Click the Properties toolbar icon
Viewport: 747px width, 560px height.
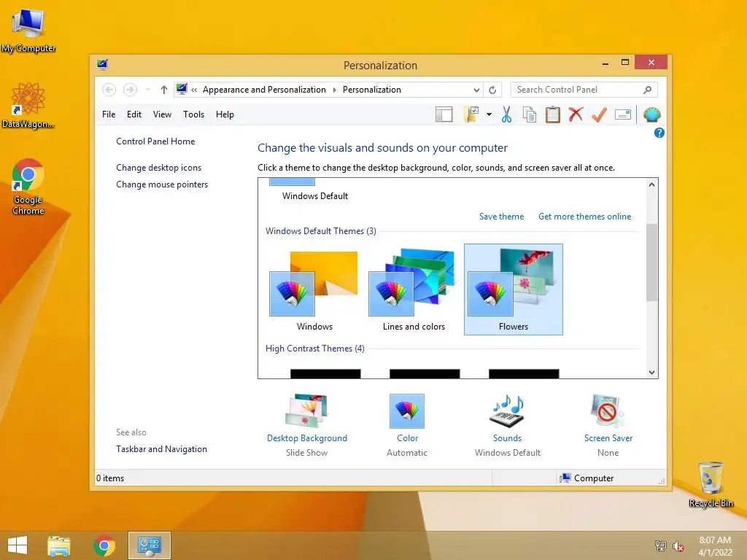click(623, 114)
